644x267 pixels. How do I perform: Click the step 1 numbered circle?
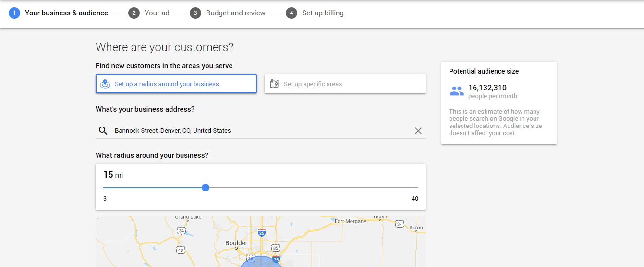pos(14,13)
